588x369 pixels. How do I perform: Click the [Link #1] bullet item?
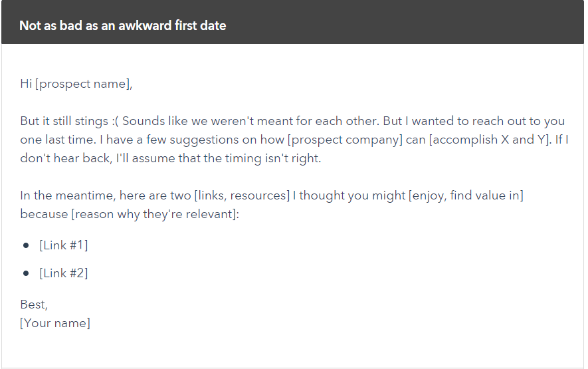tap(64, 245)
